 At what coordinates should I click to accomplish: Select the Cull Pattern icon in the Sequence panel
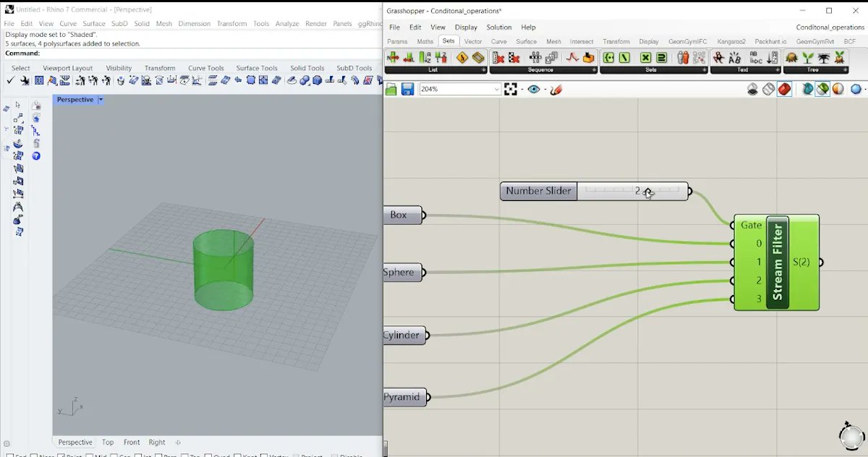pos(514,57)
